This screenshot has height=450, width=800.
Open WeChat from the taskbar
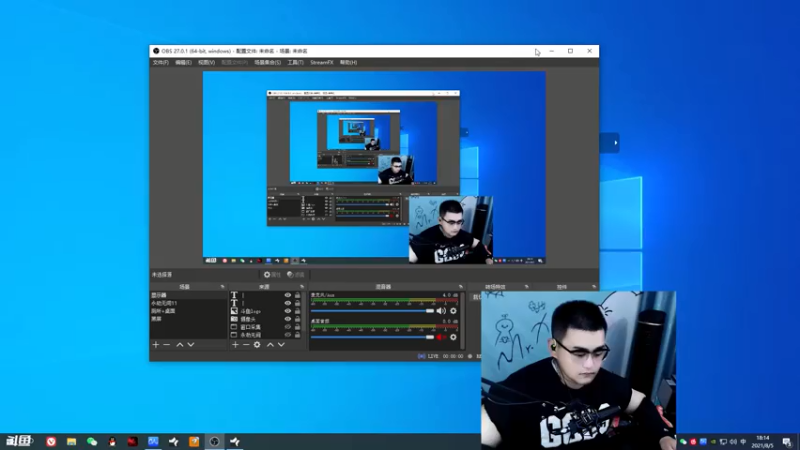click(x=92, y=442)
